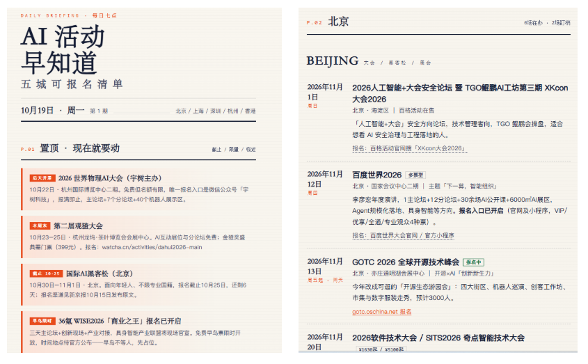Click the venue line 北京 · 国家会议中心二期
This screenshot has width=588, height=364.
click(x=424, y=186)
